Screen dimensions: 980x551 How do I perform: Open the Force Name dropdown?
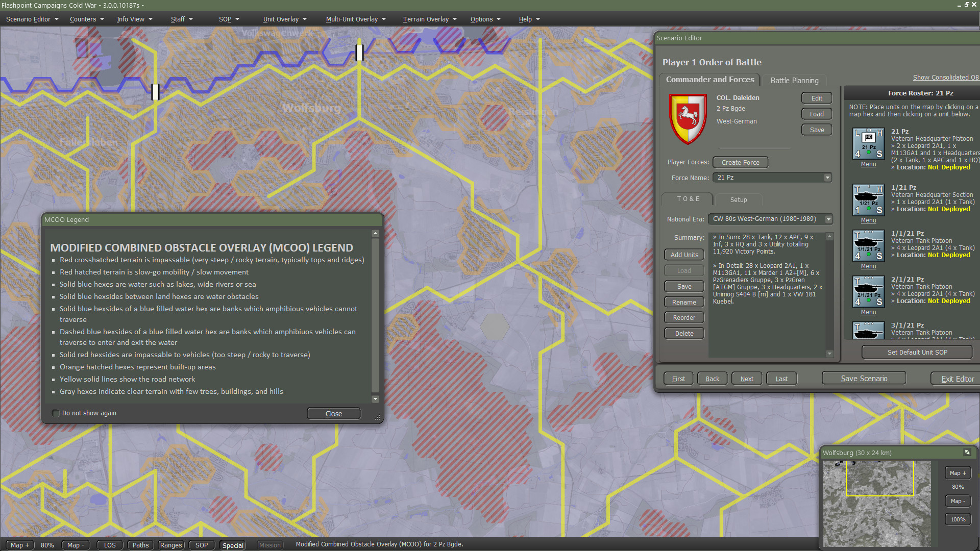click(x=827, y=178)
